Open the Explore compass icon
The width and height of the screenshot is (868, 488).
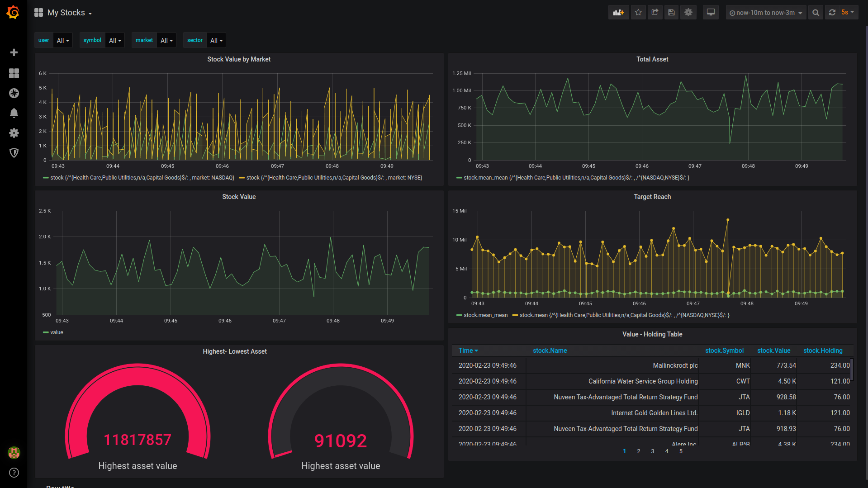14,93
